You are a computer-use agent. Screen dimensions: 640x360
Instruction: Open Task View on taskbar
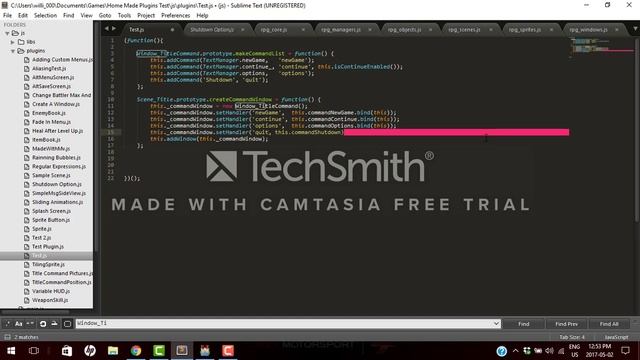tap(34, 351)
